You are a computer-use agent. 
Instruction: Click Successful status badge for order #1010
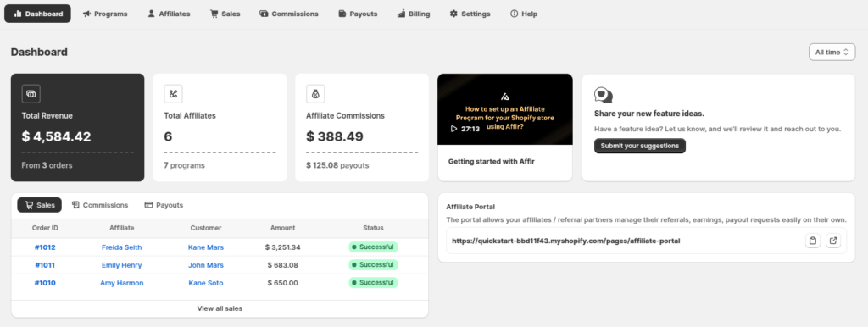pyautogui.click(x=373, y=282)
